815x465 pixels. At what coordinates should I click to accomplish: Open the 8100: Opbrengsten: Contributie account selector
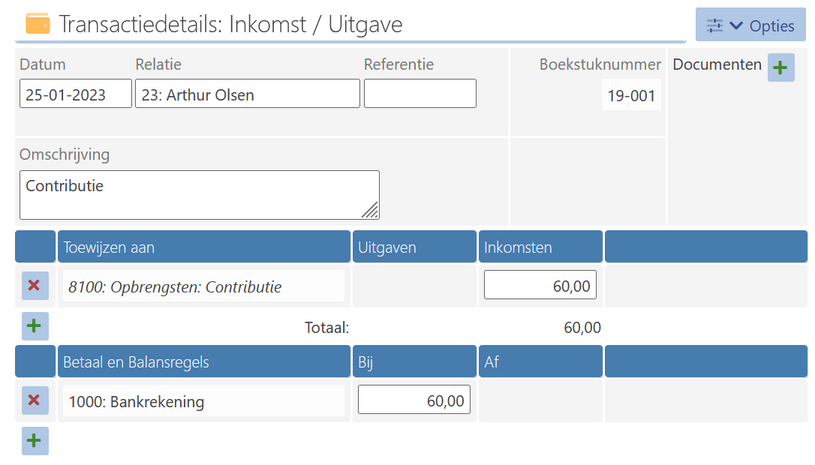click(x=203, y=287)
